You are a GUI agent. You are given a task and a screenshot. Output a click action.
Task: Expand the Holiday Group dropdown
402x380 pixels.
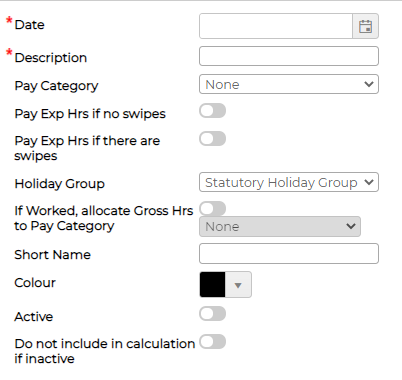289,182
